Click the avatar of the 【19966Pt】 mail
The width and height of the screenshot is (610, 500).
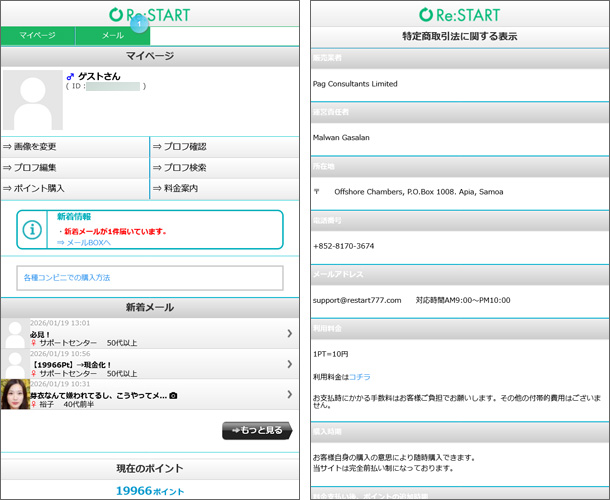pos(15,362)
